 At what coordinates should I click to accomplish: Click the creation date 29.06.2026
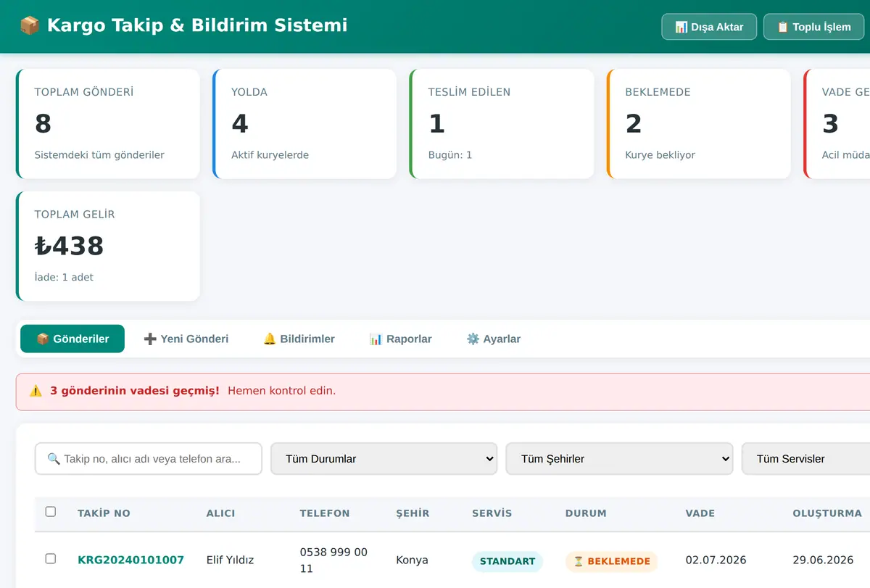coord(824,560)
